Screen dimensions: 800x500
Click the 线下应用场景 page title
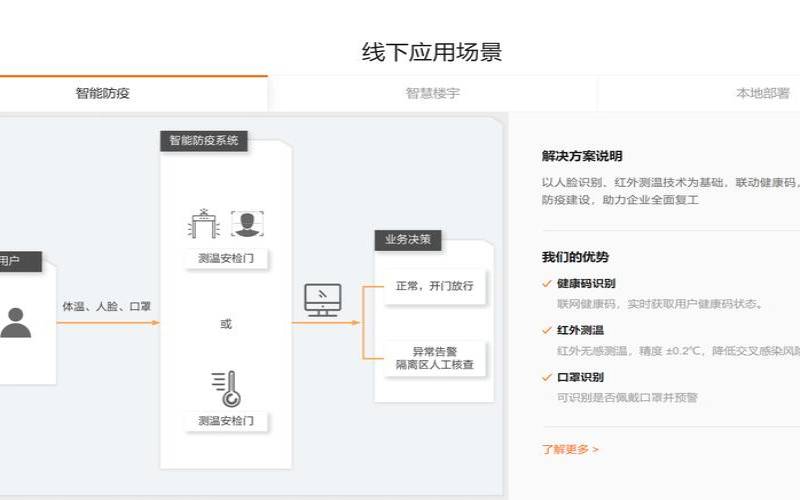[431, 53]
